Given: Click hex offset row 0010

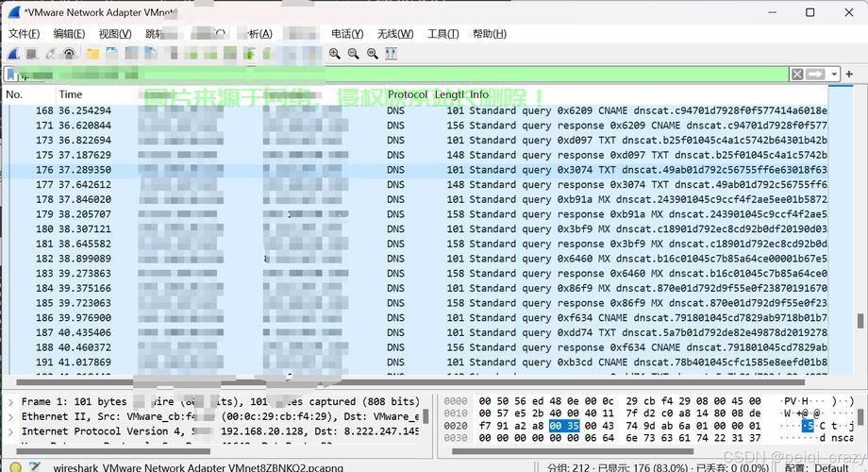Looking at the screenshot, I should (x=456, y=413).
